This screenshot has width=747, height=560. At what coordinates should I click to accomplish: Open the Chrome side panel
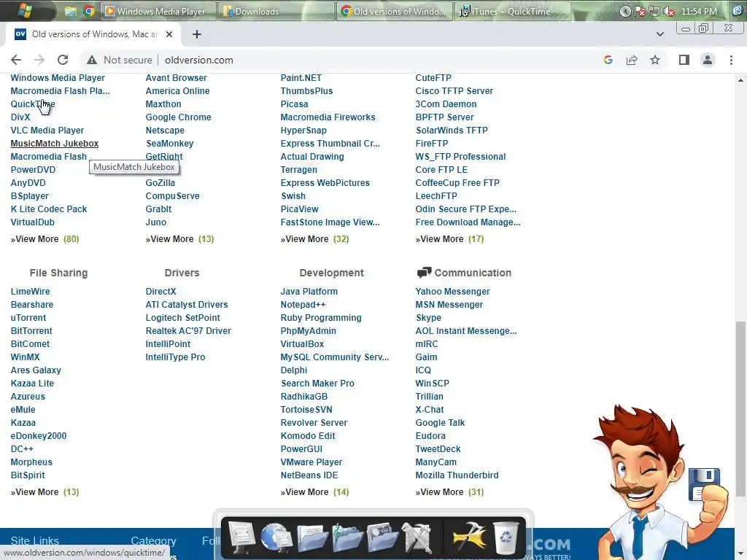pyautogui.click(x=684, y=60)
